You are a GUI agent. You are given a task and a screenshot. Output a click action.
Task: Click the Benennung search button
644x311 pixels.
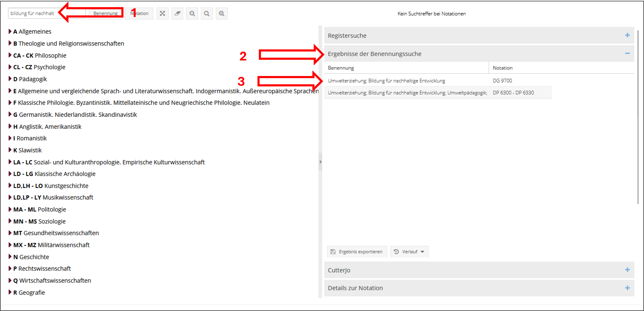105,14
